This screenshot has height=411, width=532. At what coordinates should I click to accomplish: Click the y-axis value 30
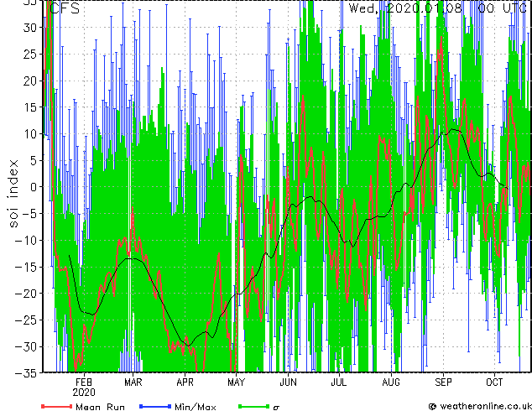[30, 28]
